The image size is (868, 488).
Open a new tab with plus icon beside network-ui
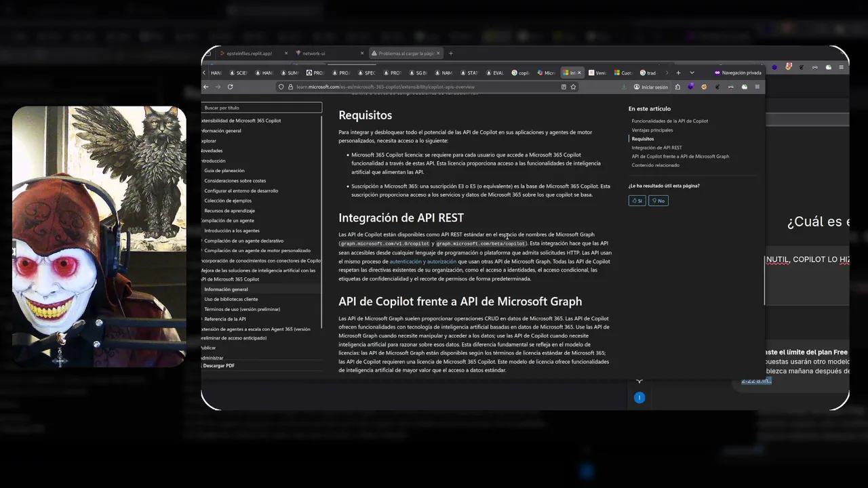tap(450, 53)
